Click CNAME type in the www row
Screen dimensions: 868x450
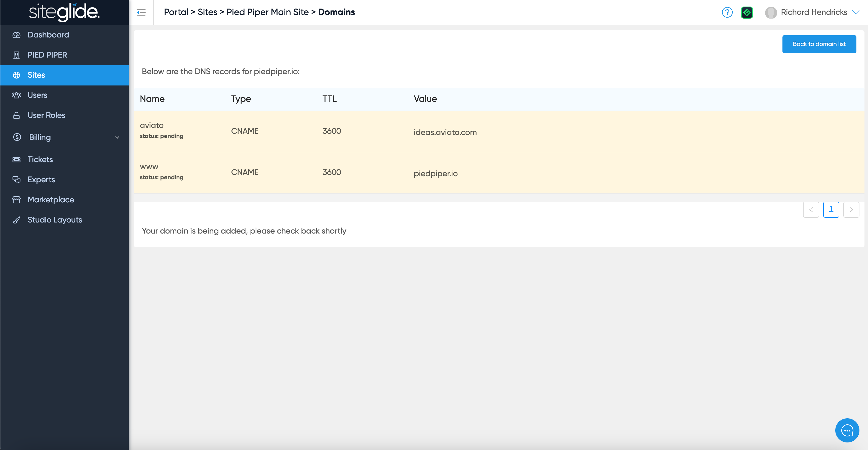(245, 172)
